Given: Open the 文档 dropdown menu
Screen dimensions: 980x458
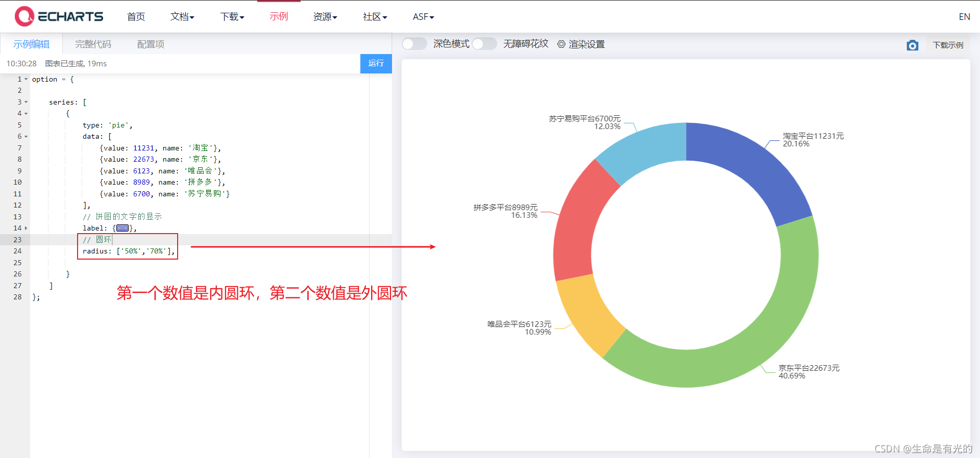Looking at the screenshot, I should (182, 17).
